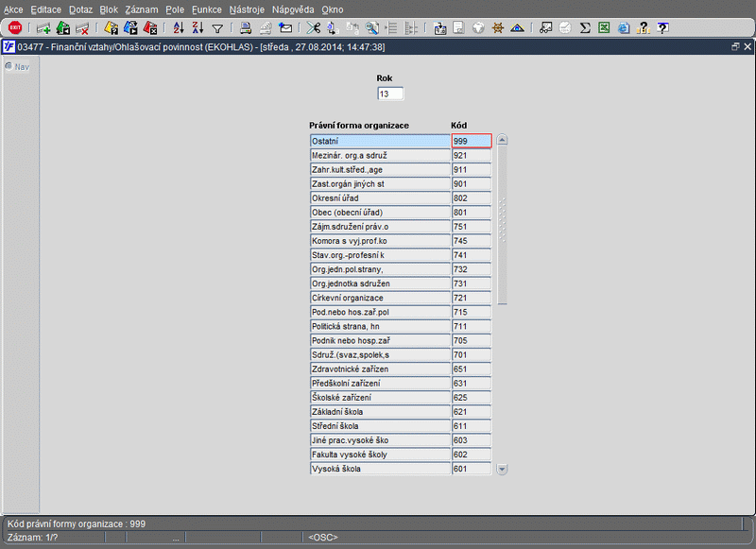756x549 pixels.
Task: Delete record with red X icon
Action: (82, 28)
